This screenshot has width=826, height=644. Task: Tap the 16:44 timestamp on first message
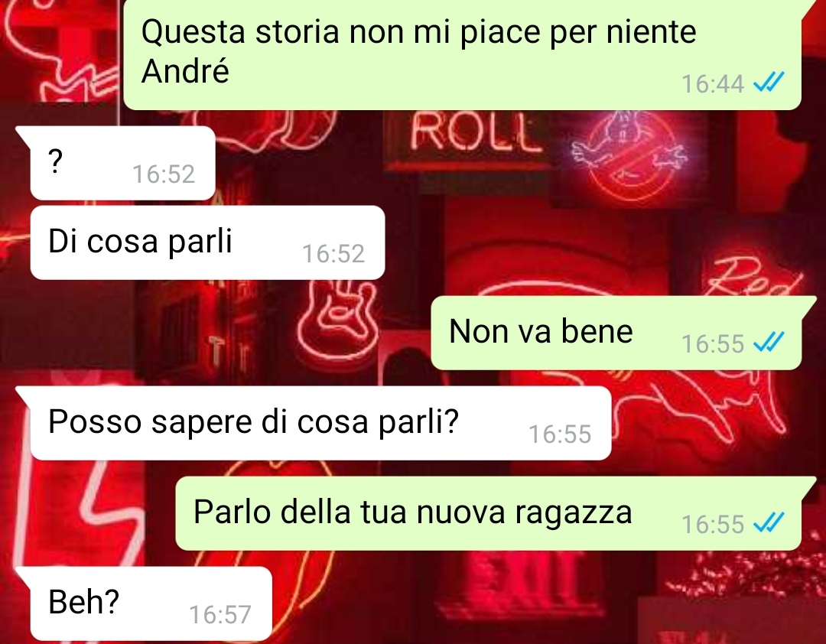pyautogui.click(x=712, y=84)
